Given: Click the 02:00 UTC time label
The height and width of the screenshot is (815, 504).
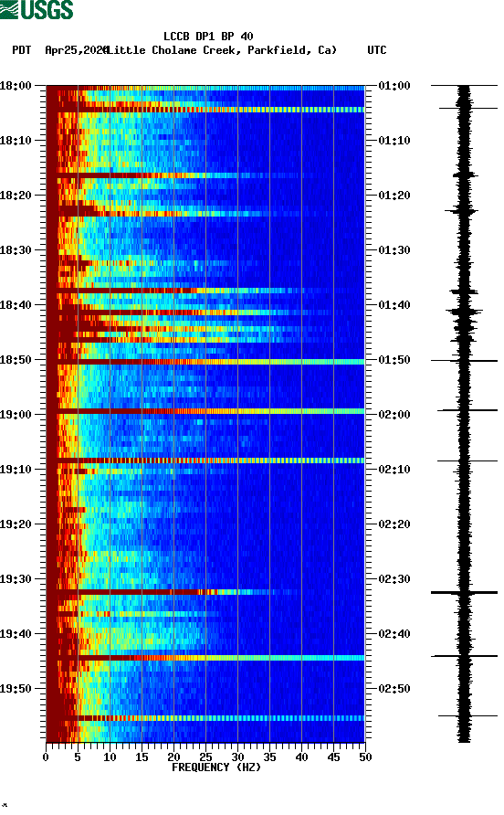Looking at the screenshot, I should tap(394, 415).
